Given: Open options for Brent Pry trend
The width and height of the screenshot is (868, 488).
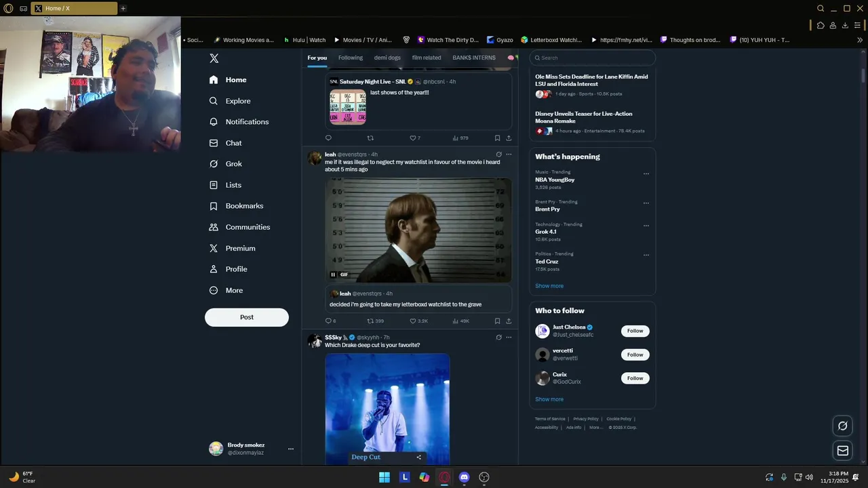Looking at the screenshot, I should tap(646, 203).
